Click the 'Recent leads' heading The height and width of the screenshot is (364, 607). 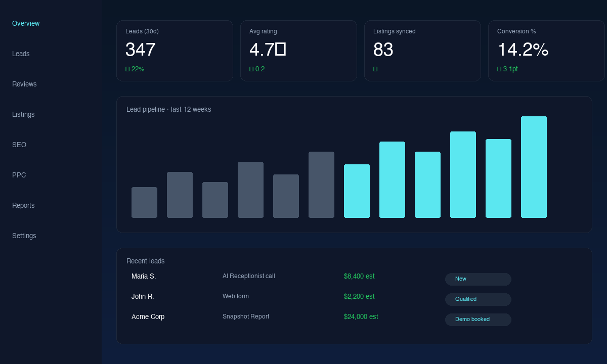pyautogui.click(x=146, y=261)
